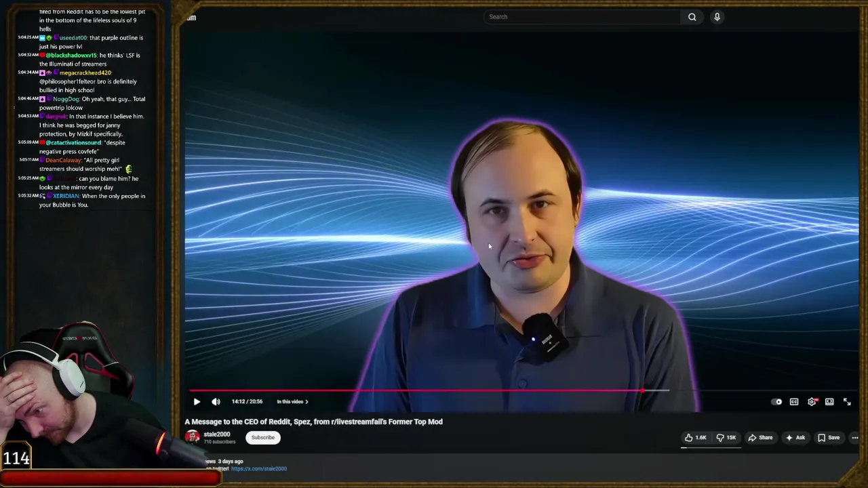868x488 pixels.
Task: Start voice search with the microphone
Action: 717,17
